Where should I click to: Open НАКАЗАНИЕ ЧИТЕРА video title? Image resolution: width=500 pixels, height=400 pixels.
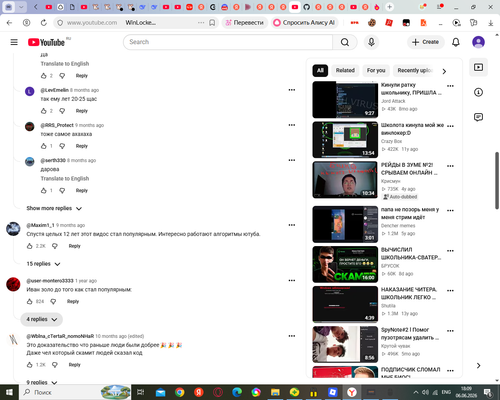pyautogui.click(x=409, y=293)
